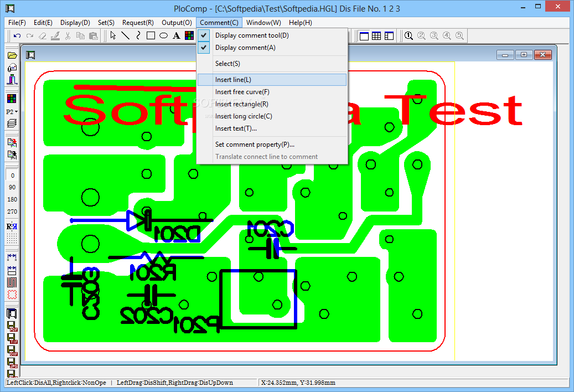Open the Request(R) menu
Screen dimensions: 574x392
point(138,23)
